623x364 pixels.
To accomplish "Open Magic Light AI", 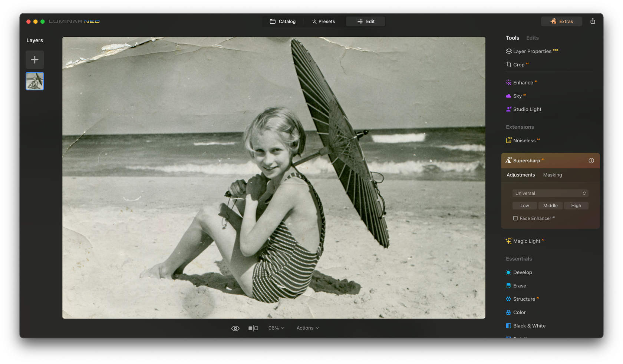I will tap(527, 241).
